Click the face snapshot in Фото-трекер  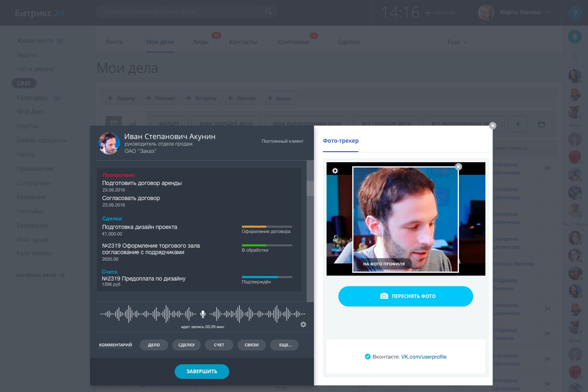(405, 219)
